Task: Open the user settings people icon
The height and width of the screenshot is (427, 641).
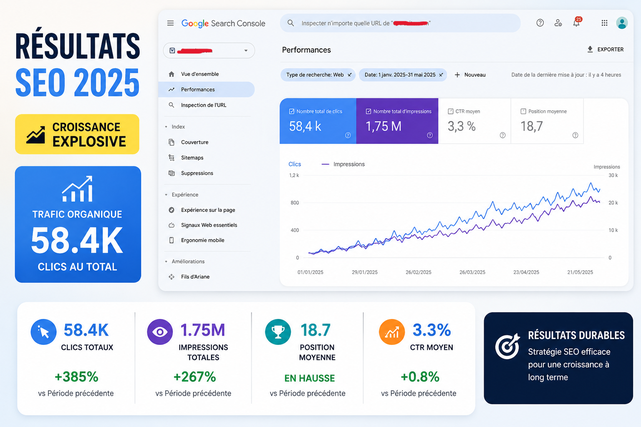Action: [558, 23]
